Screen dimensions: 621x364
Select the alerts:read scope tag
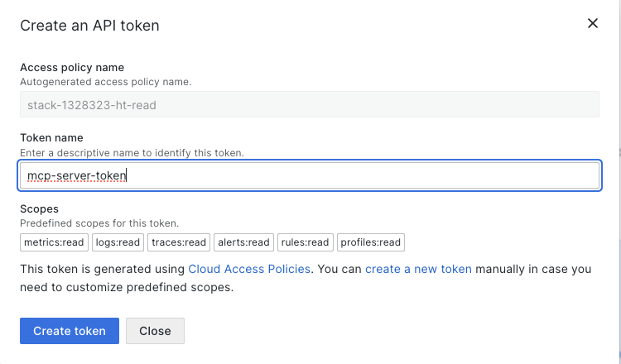tap(243, 242)
